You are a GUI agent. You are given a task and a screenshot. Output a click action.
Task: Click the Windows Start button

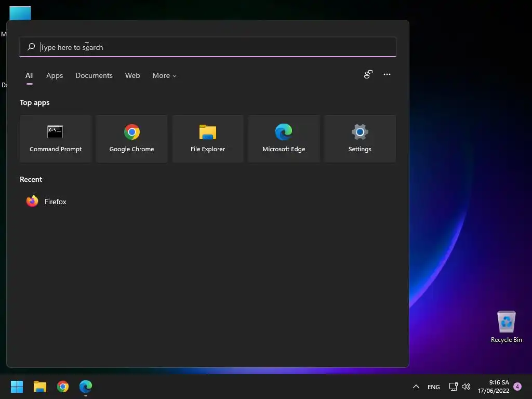[x=17, y=387]
